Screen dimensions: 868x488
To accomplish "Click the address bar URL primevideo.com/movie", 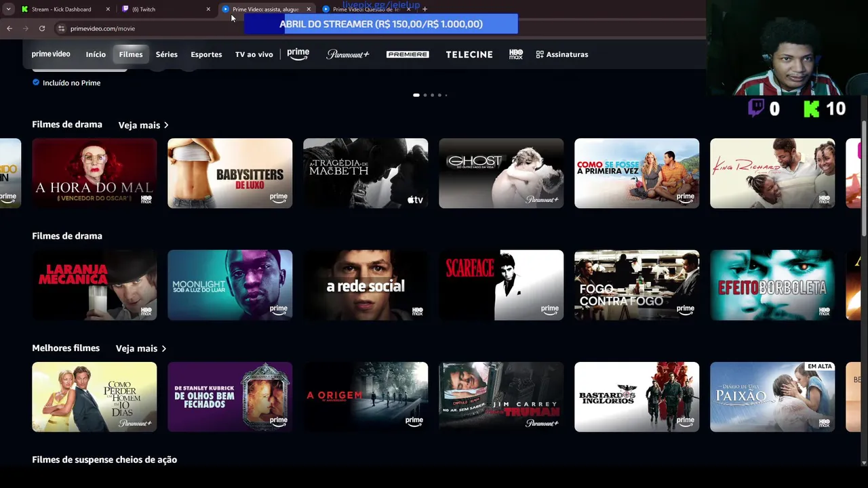I will click(x=102, y=28).
